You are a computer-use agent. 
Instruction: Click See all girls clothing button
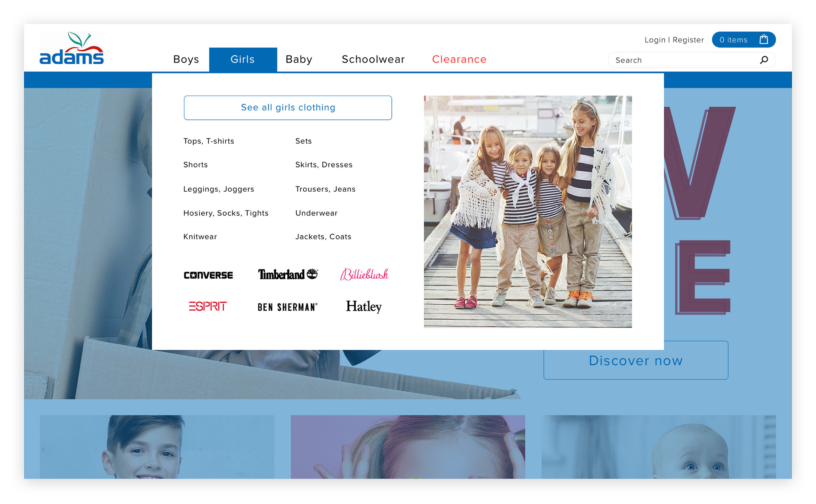288,108
